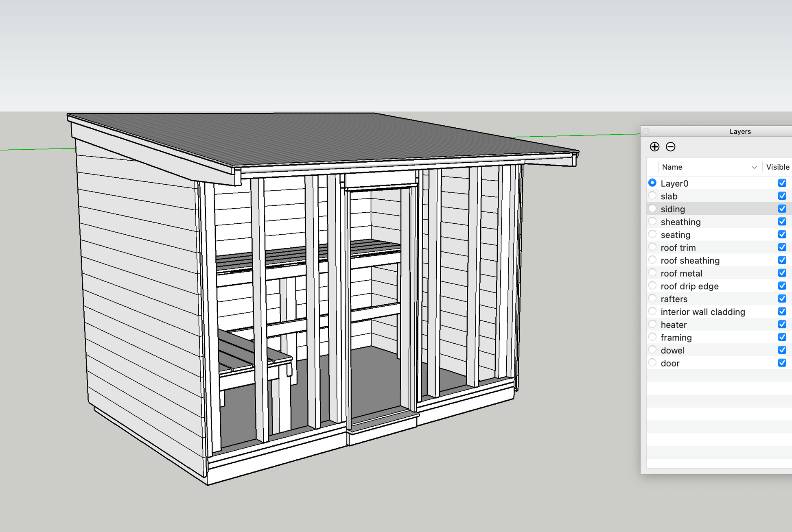Click the Layers panel title bar

click(740, 131)
